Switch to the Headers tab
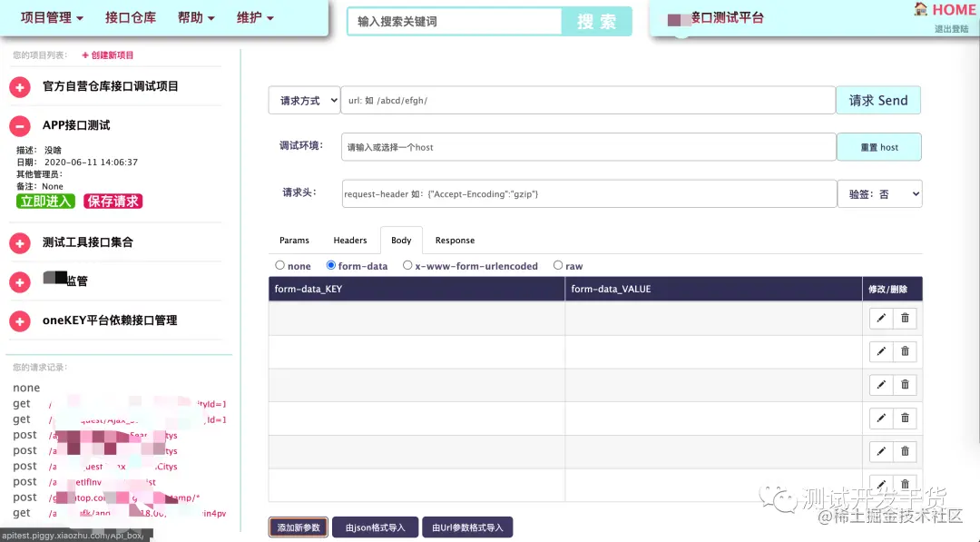This screenshot has height=542, width=980. click(350, 241)
